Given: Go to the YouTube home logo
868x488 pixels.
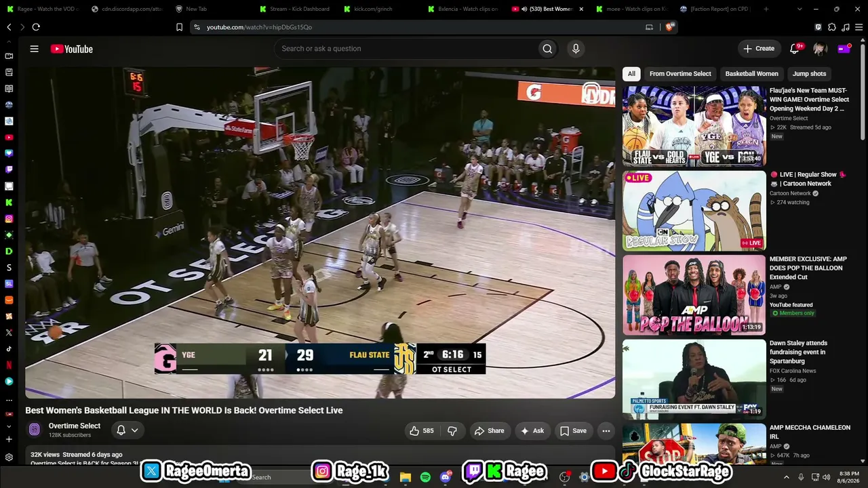Looking at the screenshot, I should click(71, 49).
